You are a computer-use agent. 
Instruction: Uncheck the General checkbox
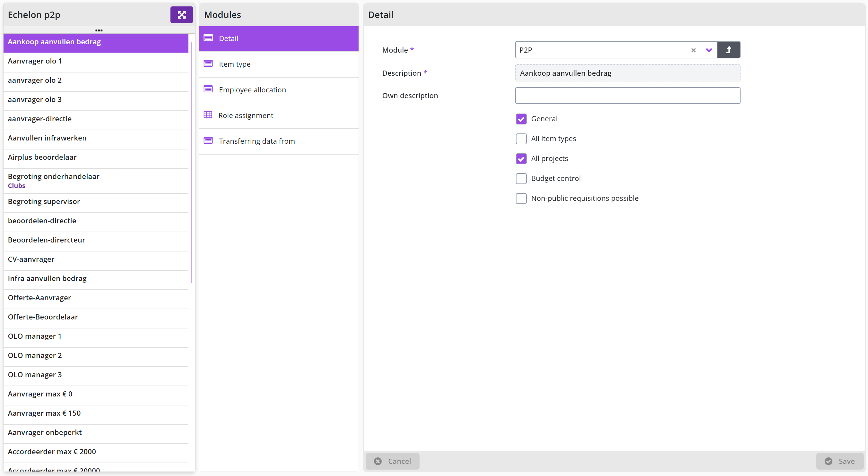(521, 119)
